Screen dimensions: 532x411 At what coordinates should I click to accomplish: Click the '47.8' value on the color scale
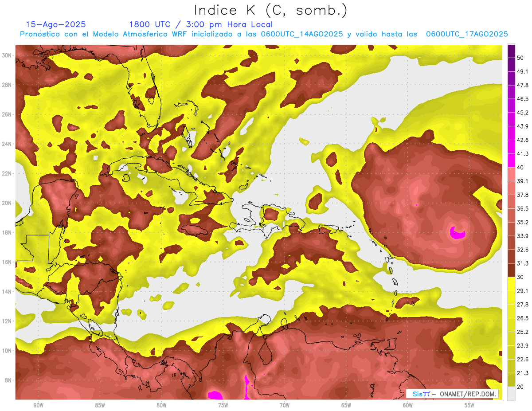click(x=522, y=85)
